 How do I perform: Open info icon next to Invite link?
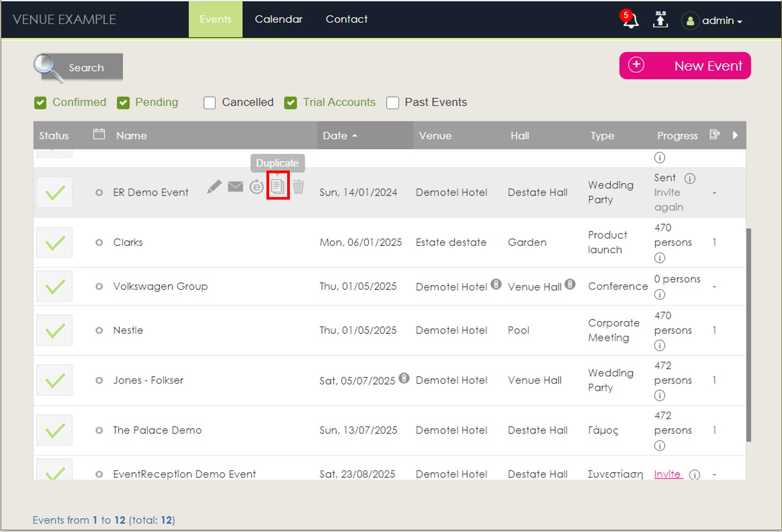point(695,475)
